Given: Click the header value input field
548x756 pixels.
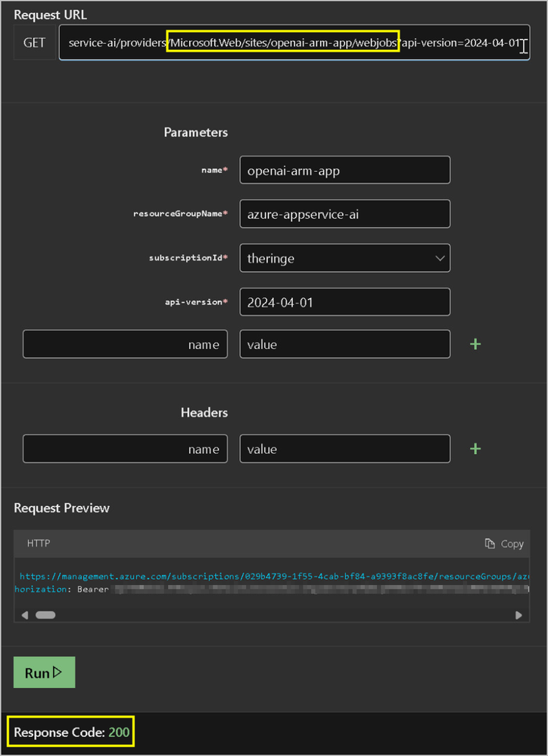Looking at the screenshot, I should tap(345, 449).
